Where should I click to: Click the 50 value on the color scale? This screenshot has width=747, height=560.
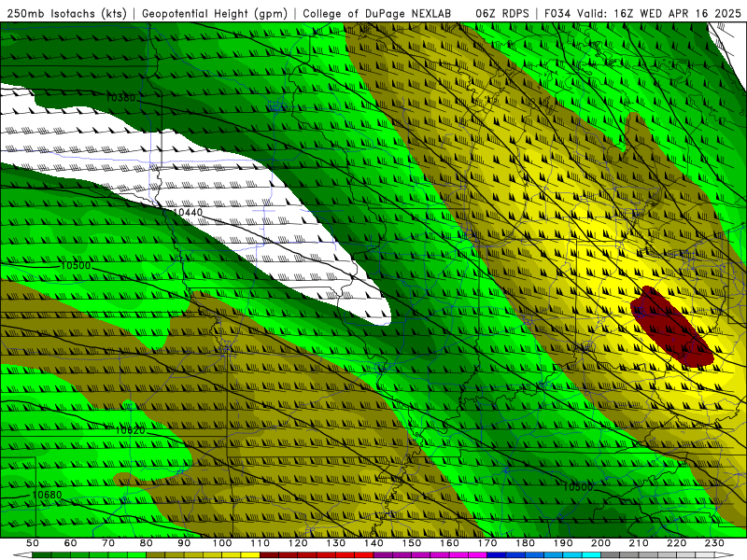33,543
